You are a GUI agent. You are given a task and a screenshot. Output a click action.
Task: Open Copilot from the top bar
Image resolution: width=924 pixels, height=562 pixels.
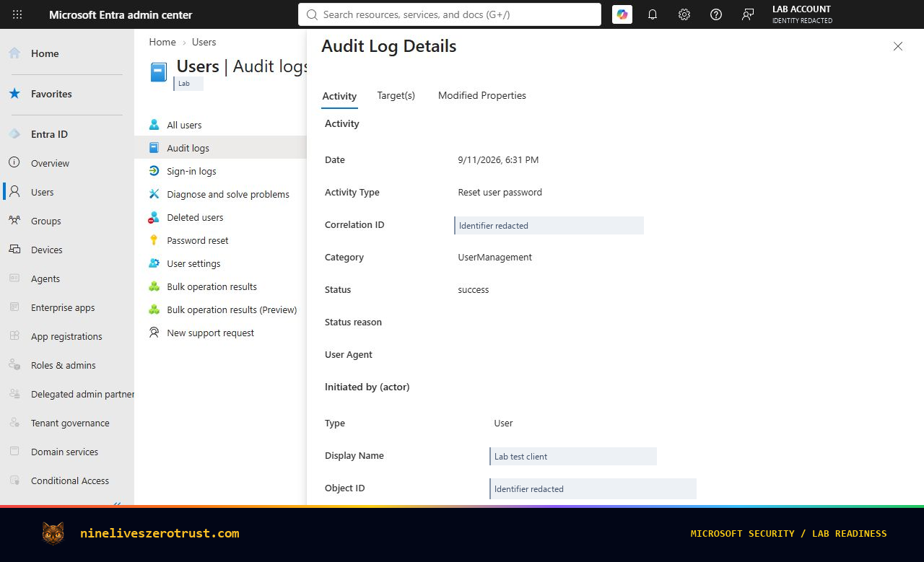click(622, 14)
